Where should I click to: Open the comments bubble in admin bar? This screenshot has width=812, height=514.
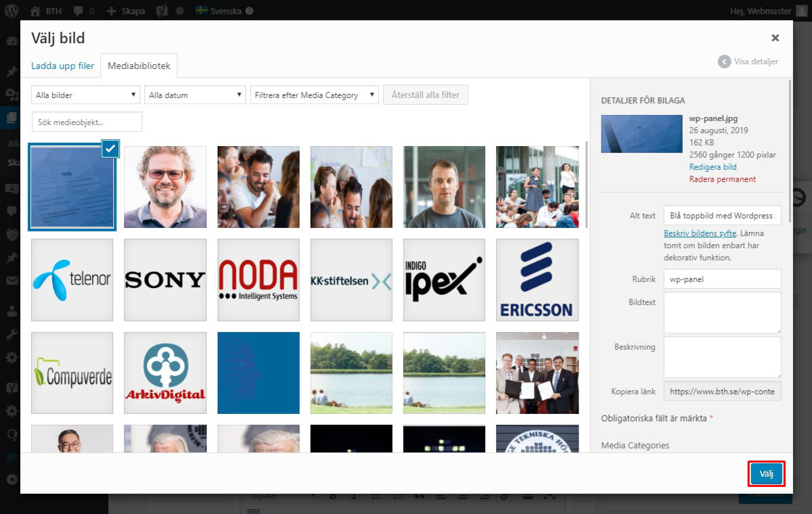coord(82,11)
